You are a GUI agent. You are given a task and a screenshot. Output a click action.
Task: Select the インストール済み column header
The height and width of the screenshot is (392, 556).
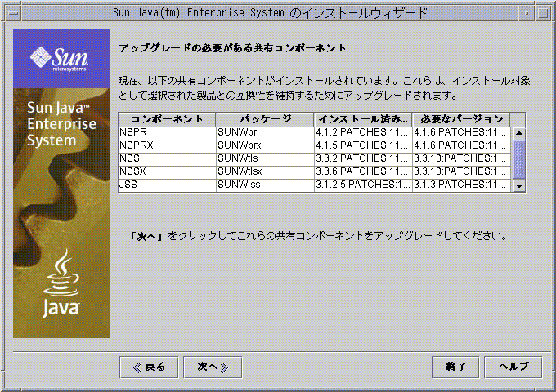[x=363, y=120]
